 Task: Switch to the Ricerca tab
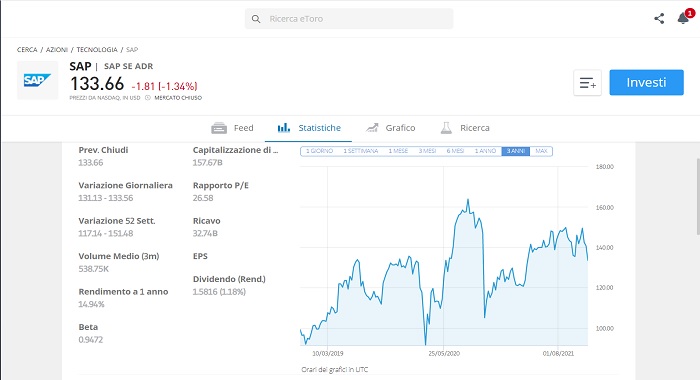pos(465,128)
